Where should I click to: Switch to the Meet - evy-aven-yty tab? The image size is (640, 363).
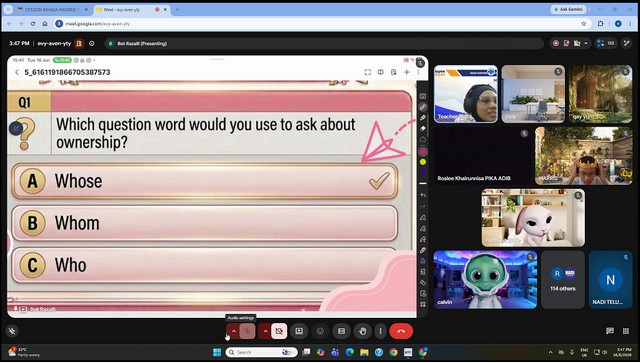click(x=131, y=9)
